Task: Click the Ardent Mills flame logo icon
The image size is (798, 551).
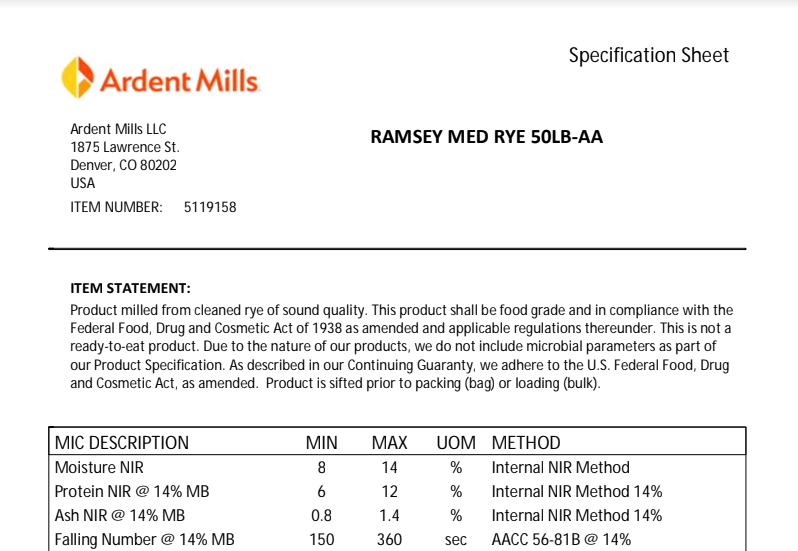Action: (x=78, y=78)
